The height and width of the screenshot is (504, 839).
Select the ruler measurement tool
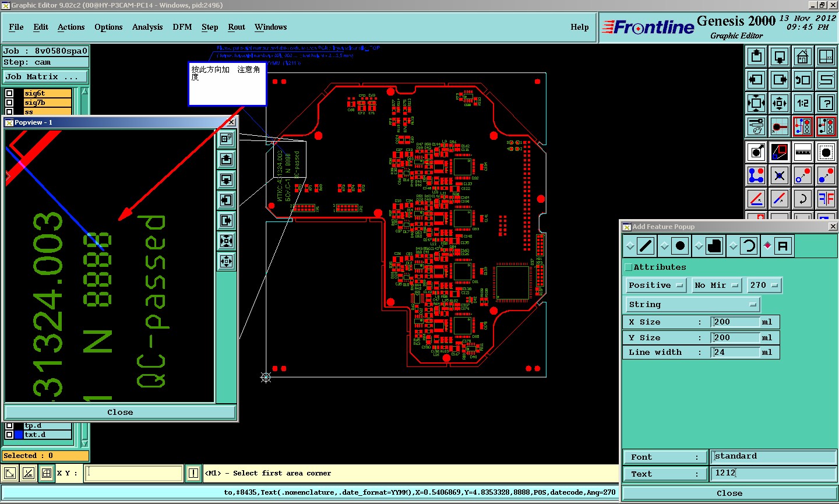[803, 152]
